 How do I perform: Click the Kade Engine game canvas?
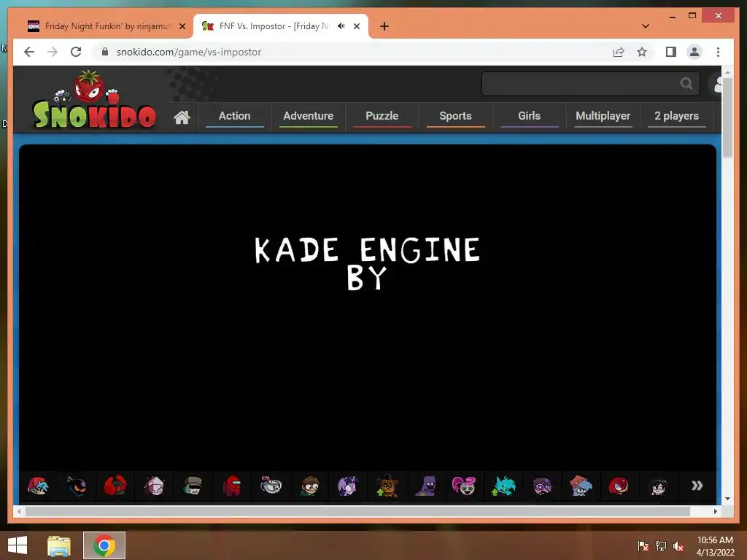[x=368, y=307]
